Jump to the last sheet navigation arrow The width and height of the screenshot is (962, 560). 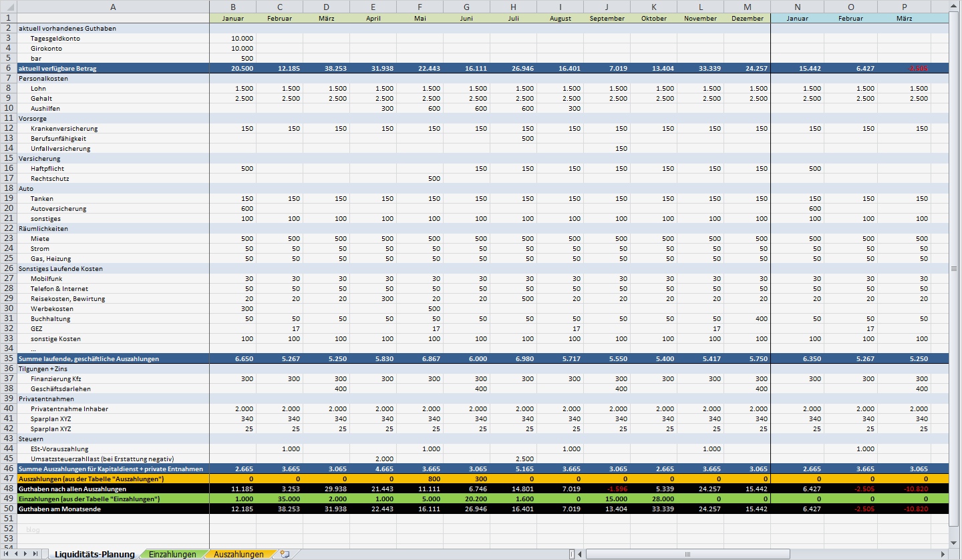(x=35, y=554)
